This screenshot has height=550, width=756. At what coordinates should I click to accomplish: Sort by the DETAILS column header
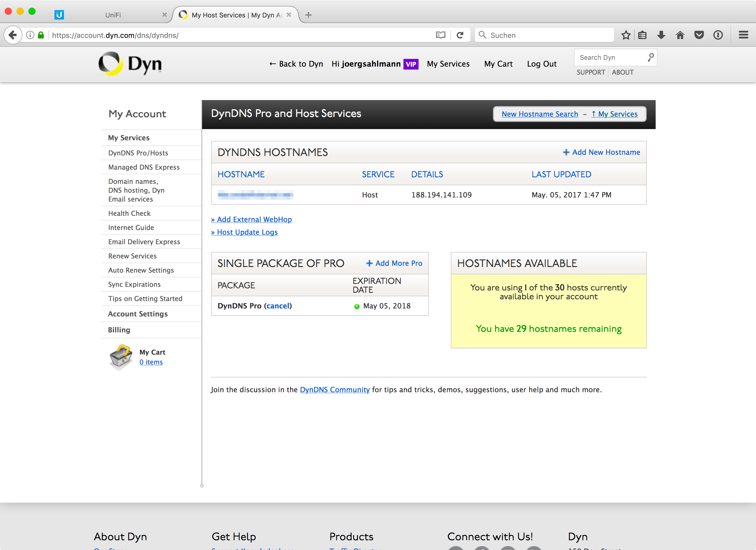click(x=427, y=174)
